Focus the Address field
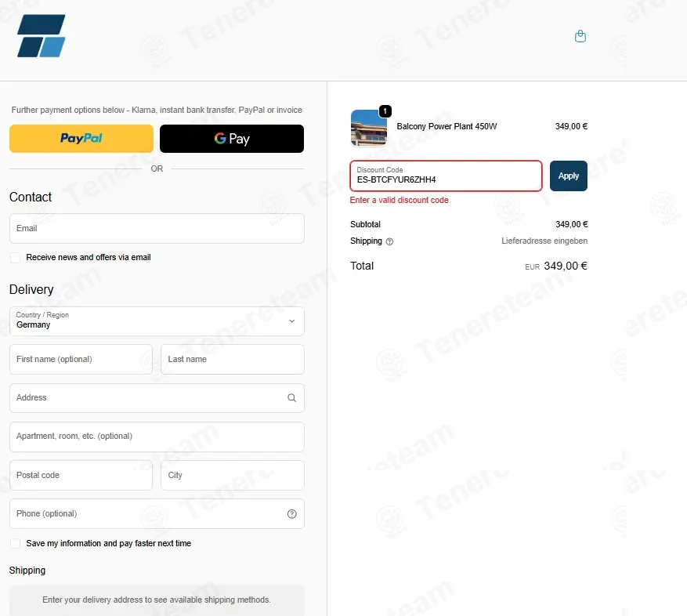The width and height of the screenshot is (687, 616). point(157,398)
